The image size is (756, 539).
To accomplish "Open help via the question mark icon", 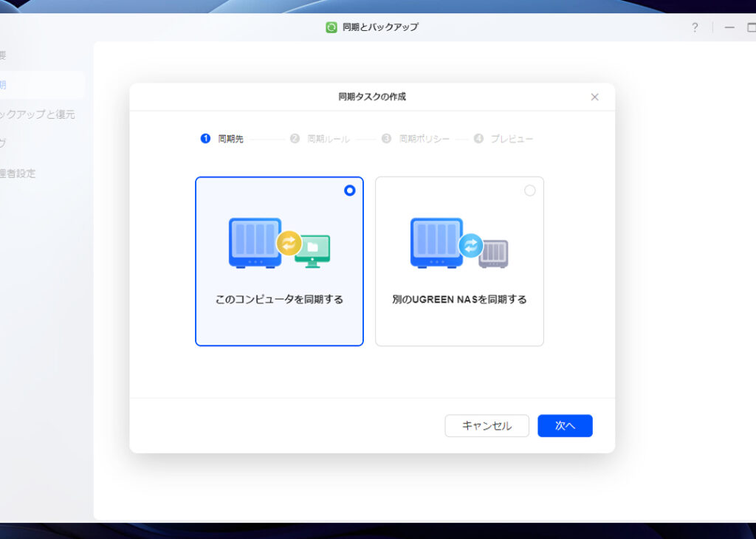I will [695, 27].
